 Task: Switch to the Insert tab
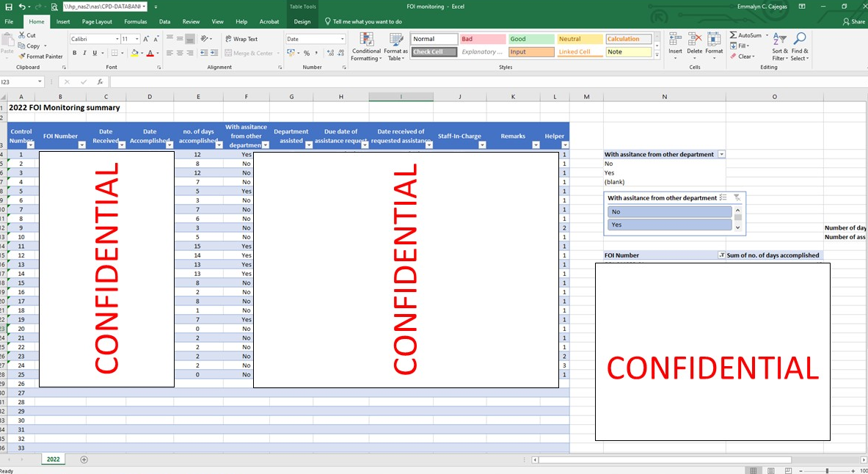pyautogui.click(x=63, y=21)
